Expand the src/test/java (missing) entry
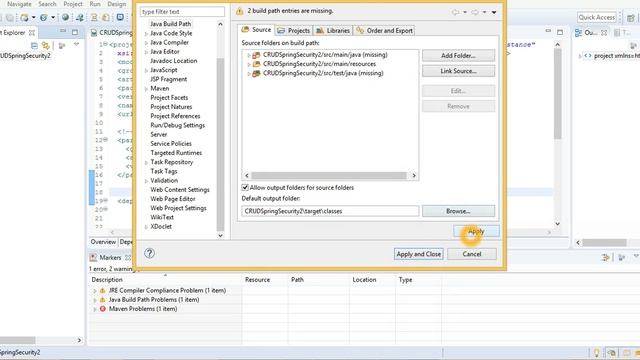Image resolution: width=640 pixels, height=360 pixels. [x=249, y=73]
